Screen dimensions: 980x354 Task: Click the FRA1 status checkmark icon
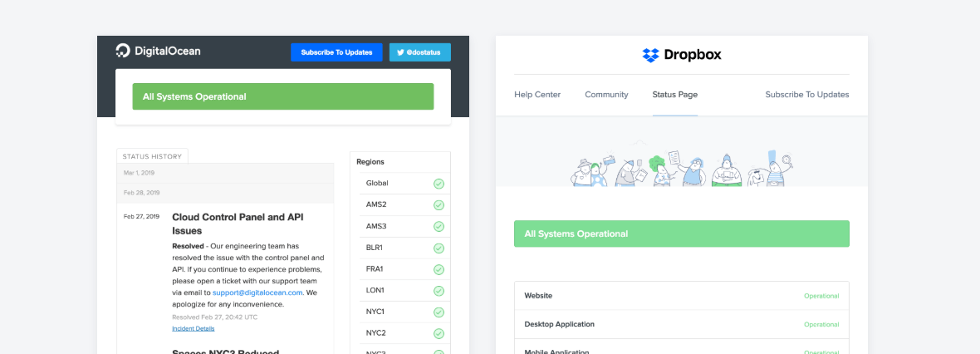[439, 269]
